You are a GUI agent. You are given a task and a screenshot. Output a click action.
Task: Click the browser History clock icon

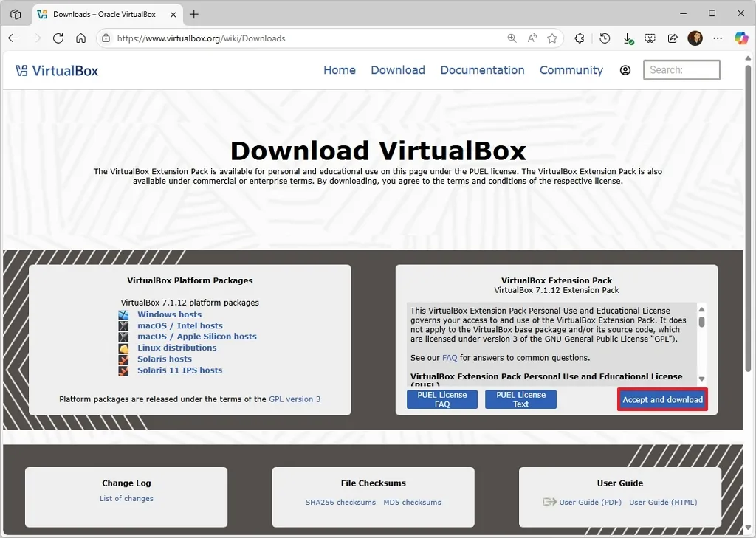coord(605,38)
